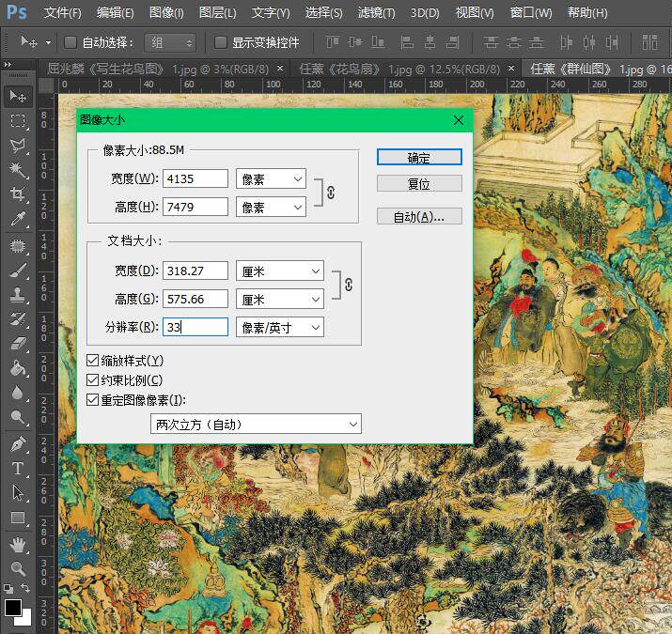The width and height of the screenshot is (672, 634).
Task: Open resampling method 两次立方 dropdown
Action: point(256,425)
